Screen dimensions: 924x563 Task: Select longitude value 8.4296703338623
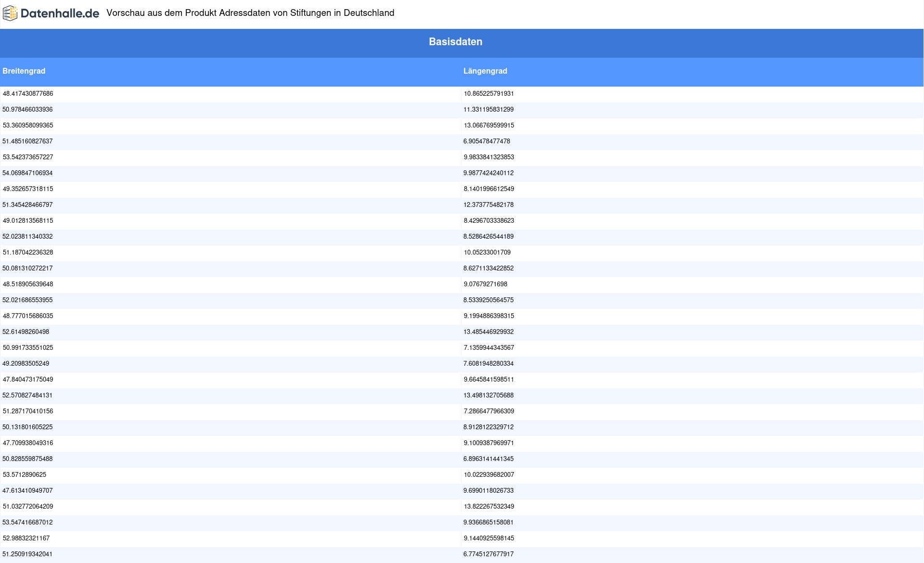coord(489,221)
